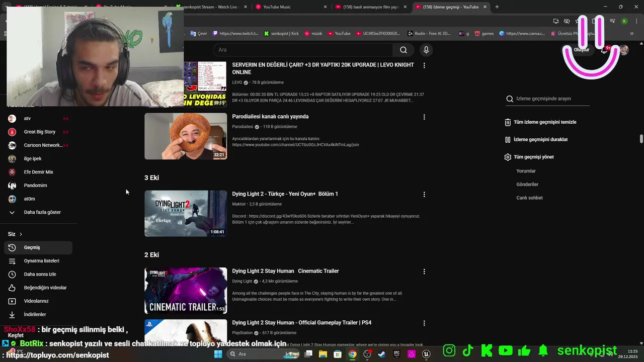Switch to basit animasyon film browser tab

click(371, 7)
